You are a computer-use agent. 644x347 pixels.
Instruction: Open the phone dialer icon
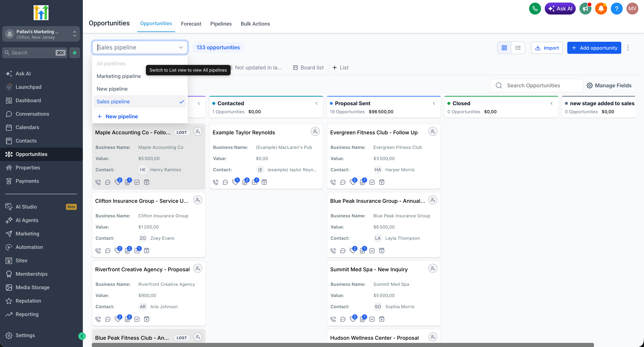(535, 9)
